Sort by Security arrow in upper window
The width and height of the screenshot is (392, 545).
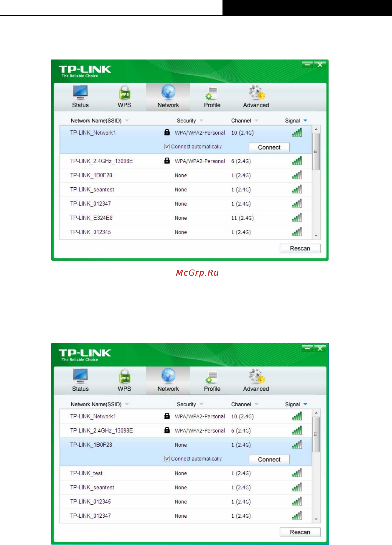tap(201, 120)
